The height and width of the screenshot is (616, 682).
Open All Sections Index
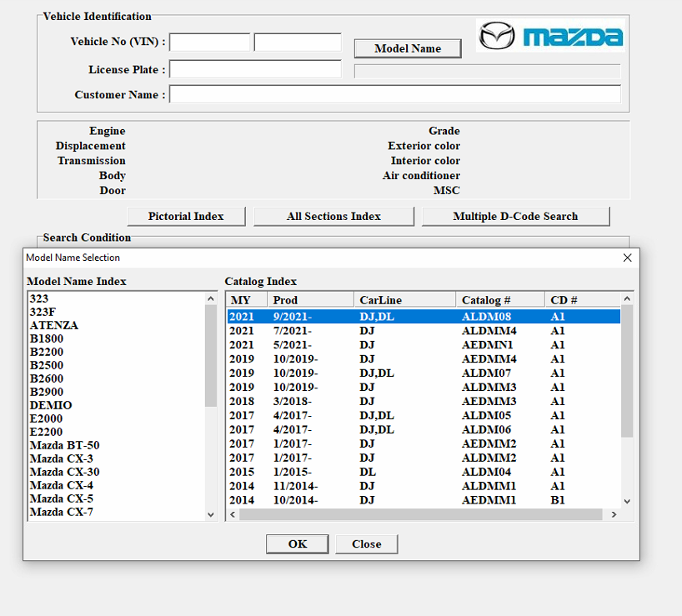coord(333,216)
